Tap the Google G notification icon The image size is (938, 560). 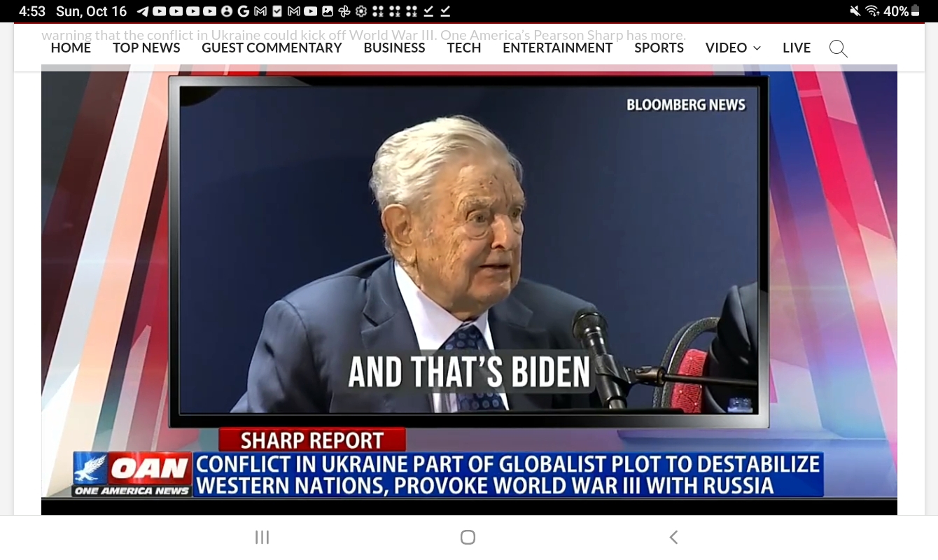coord(244,11)
